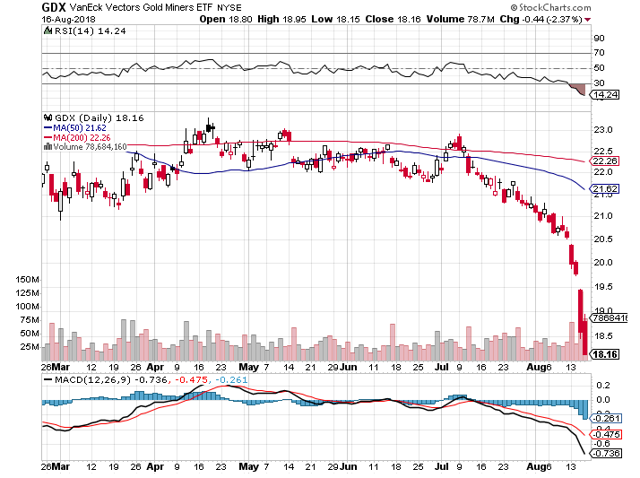Click the High 18.95 value
640x478 pixels.
click(282, 19)
